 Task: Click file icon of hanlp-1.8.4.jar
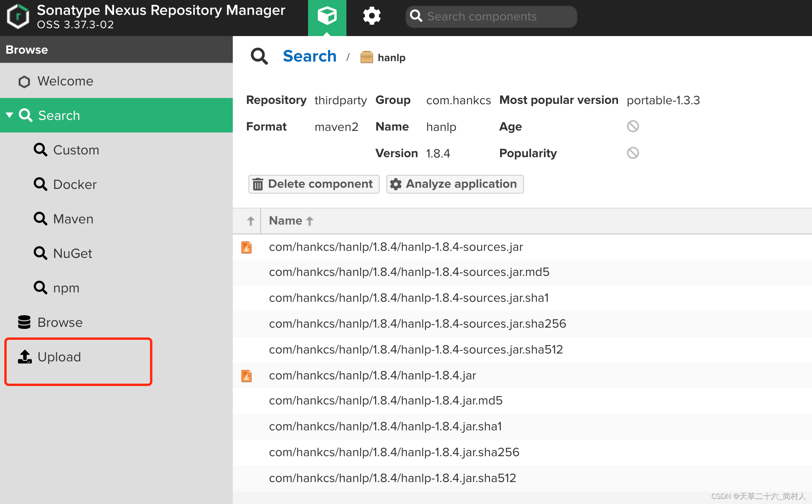point(246,376)
